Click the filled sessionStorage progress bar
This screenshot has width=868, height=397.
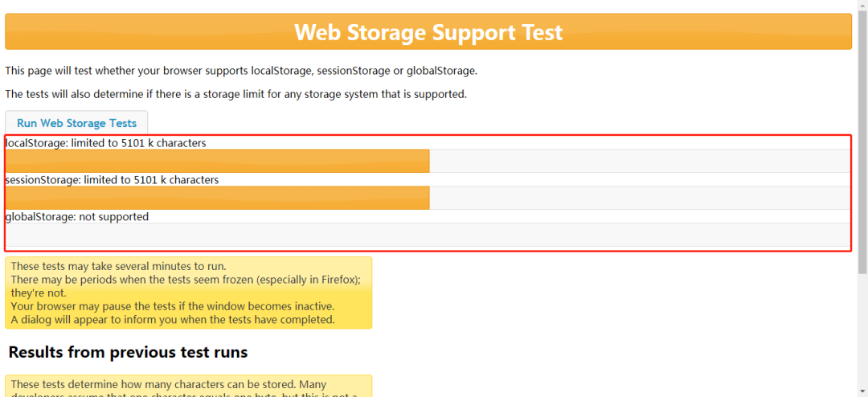tap(217, 198)
